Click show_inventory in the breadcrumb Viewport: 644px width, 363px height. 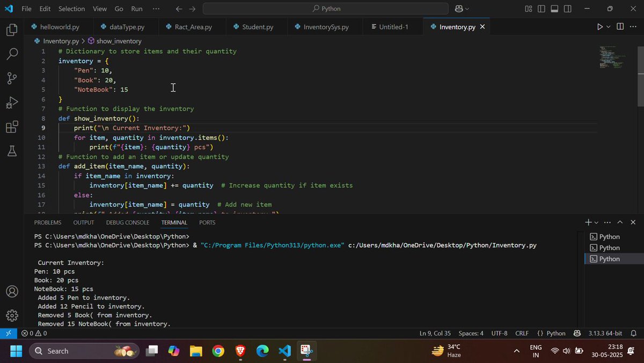119,41
